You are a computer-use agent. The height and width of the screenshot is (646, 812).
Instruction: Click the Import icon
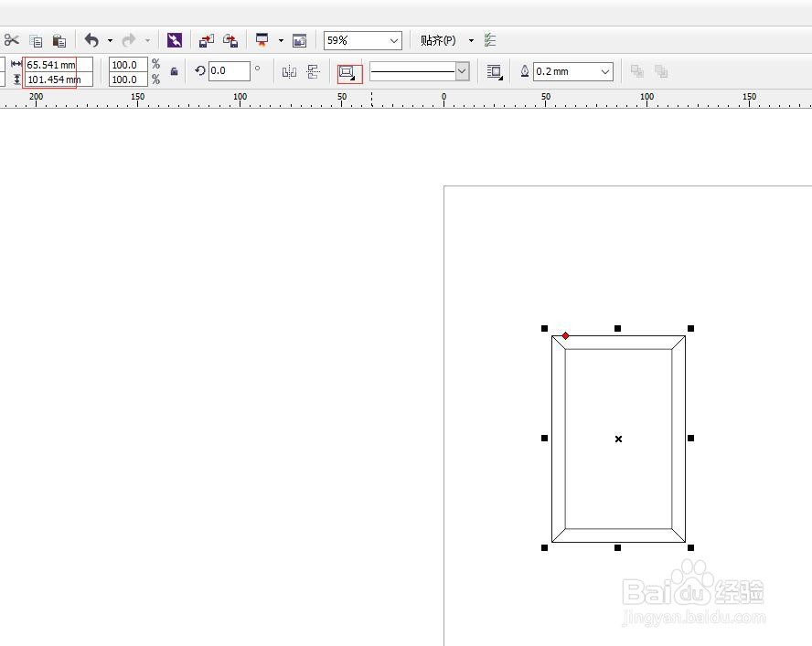coord(207,40)
